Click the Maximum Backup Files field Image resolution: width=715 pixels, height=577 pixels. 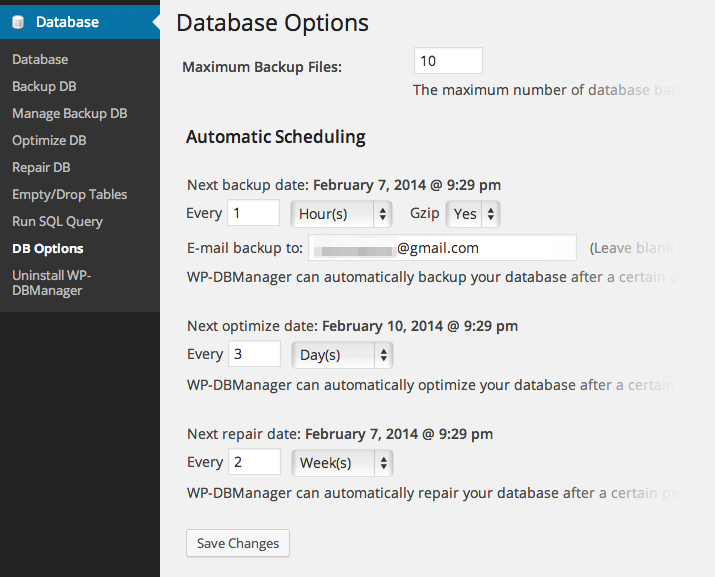(x=448, y=61)
